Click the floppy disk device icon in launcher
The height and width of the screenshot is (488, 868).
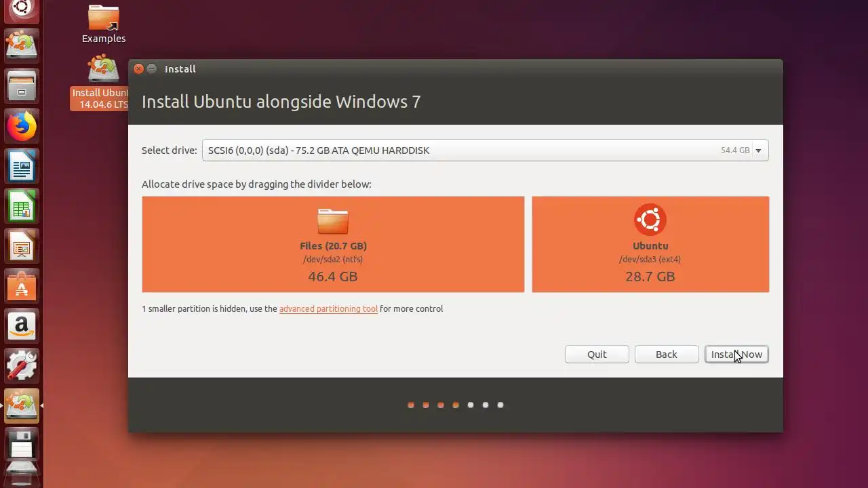click(x=22, y=445)
